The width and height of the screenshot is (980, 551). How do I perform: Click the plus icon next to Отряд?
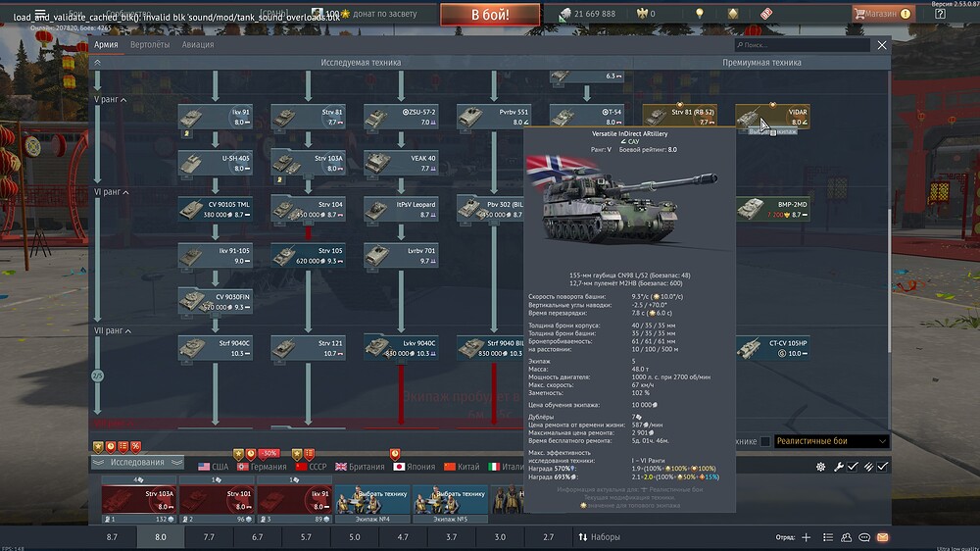(x=807, y=537)
